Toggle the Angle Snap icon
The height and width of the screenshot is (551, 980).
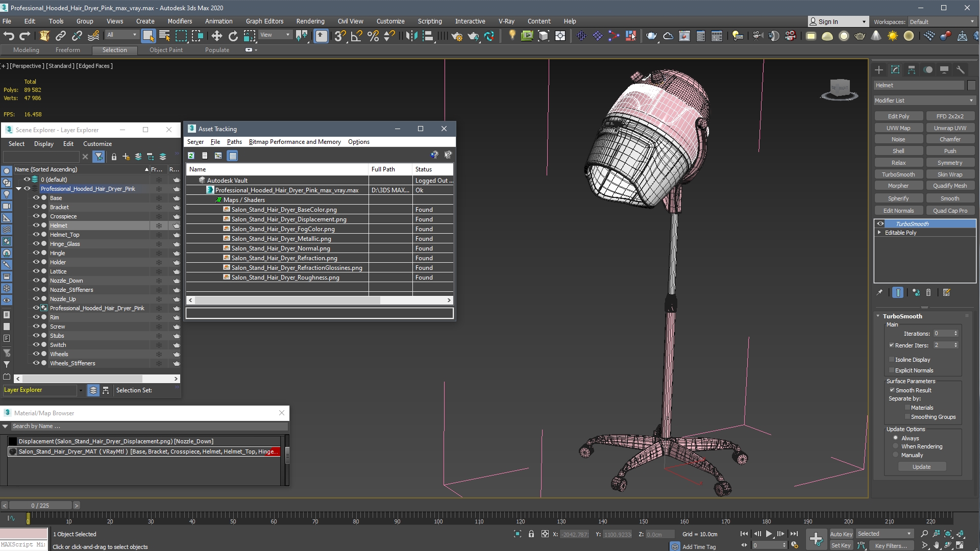pos(357,36)
